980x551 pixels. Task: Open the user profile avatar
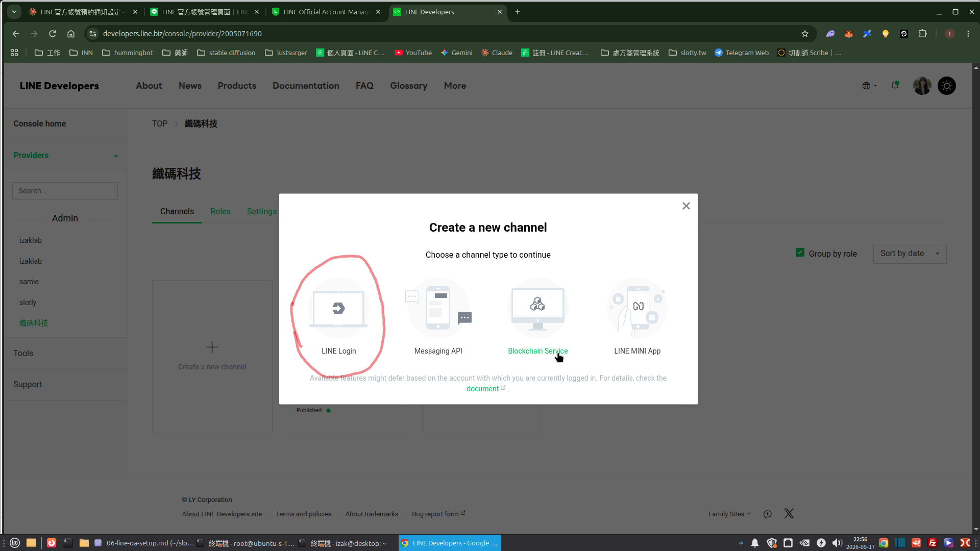point(922,86)
